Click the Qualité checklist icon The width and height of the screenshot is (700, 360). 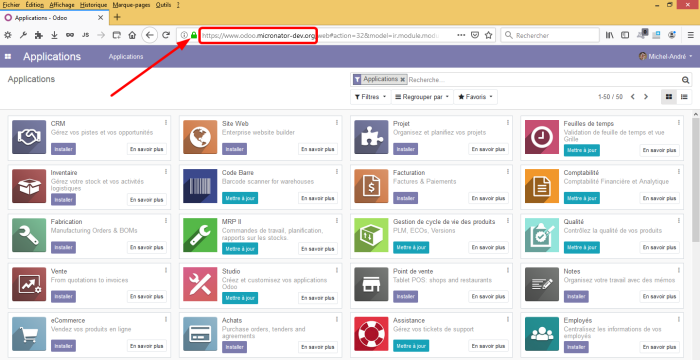(x=542, y=235)
